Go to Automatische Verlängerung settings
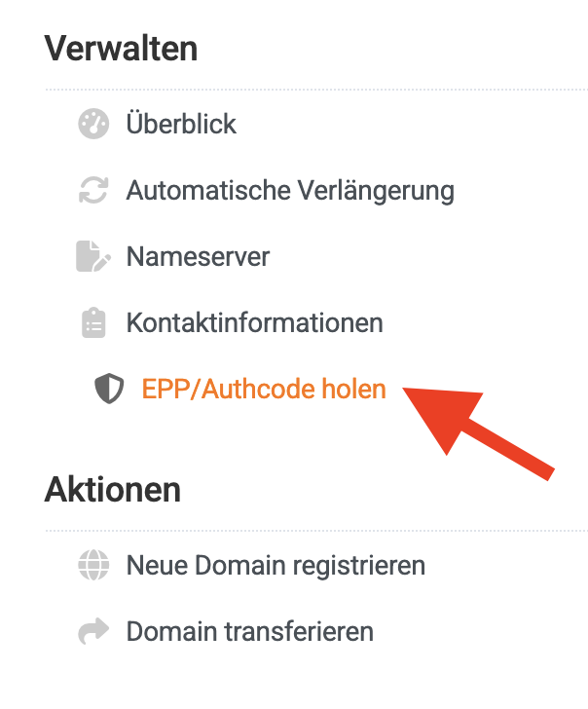This screenshot has height=709, width=588. (290, 191)
